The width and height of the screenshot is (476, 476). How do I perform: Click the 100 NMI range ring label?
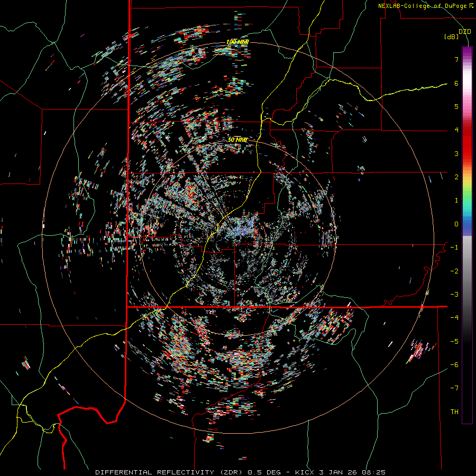click(237, 42)
